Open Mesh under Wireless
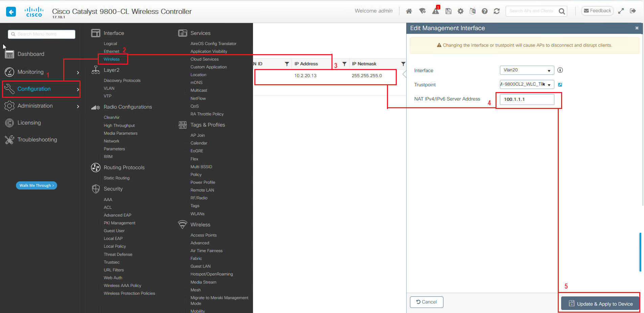Image resolution: width=644 pixels, height=313 pixels. click(x=195, y=290)
